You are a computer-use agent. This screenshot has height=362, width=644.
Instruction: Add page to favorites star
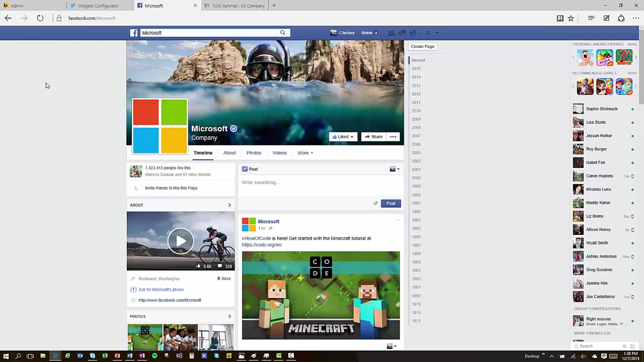[571, 18]
